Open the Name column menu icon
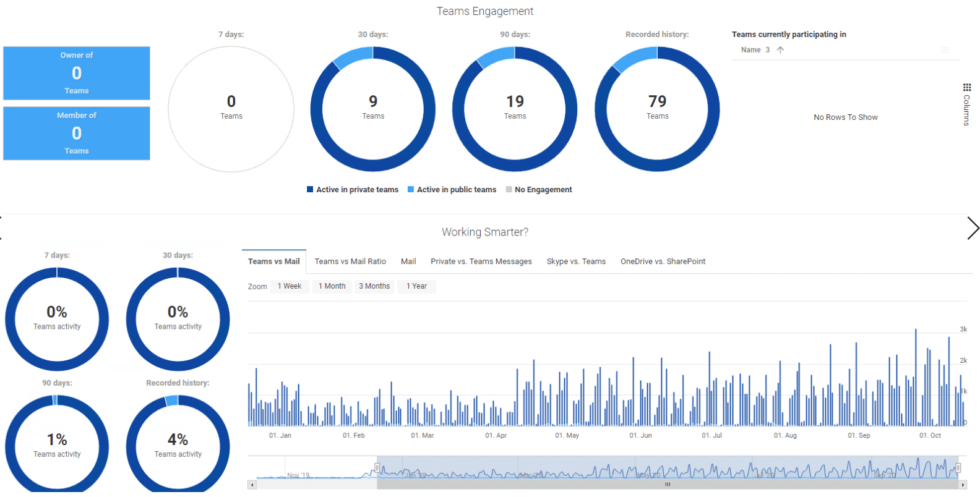The image size is (980, 497). click(x=945, y=50)
